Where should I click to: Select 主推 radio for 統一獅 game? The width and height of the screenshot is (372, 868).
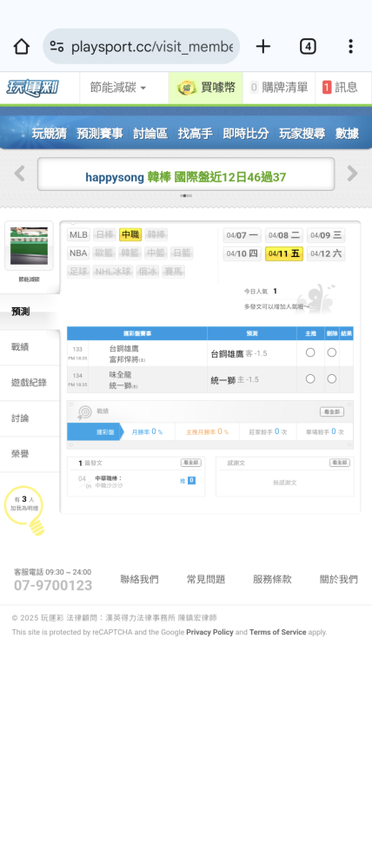click(x=310, y=378)
